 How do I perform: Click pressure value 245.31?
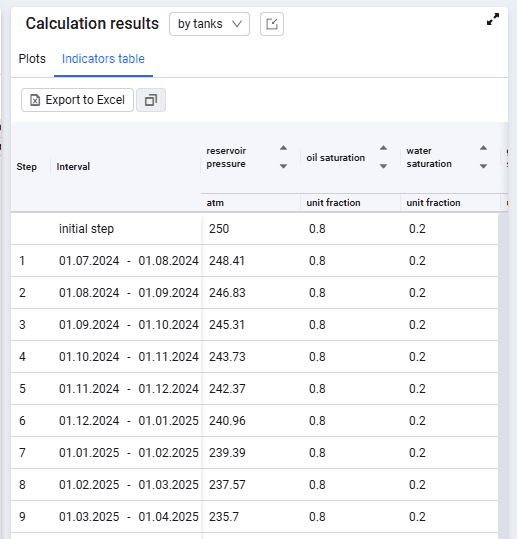tap(227, 324)
